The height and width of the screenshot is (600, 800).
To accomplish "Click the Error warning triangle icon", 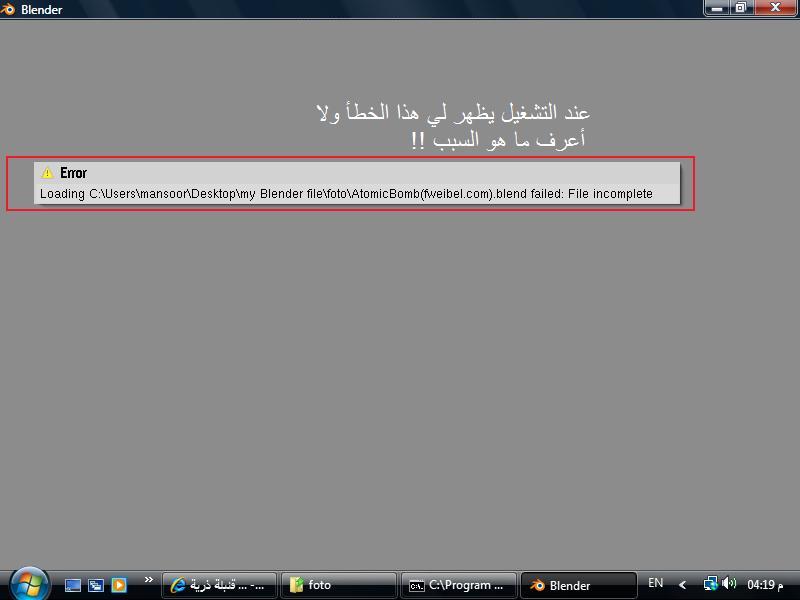I will (47, 173).
